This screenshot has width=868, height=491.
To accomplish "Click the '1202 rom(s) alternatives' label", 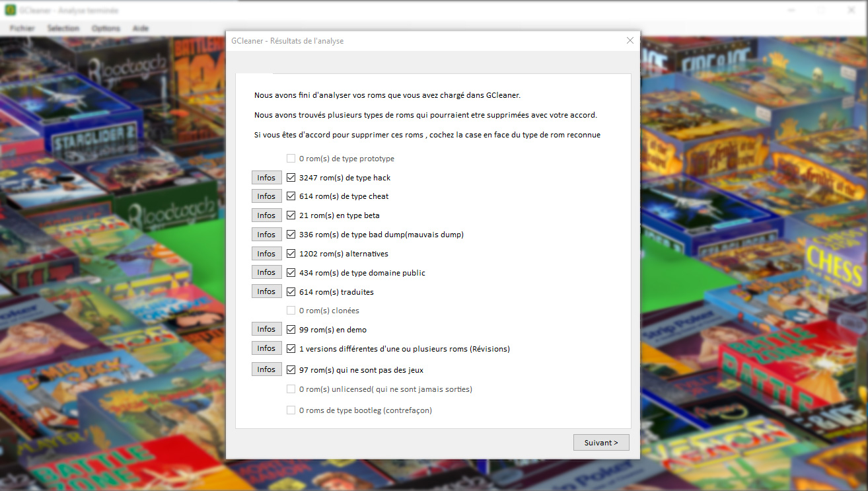I will [344, 254].
